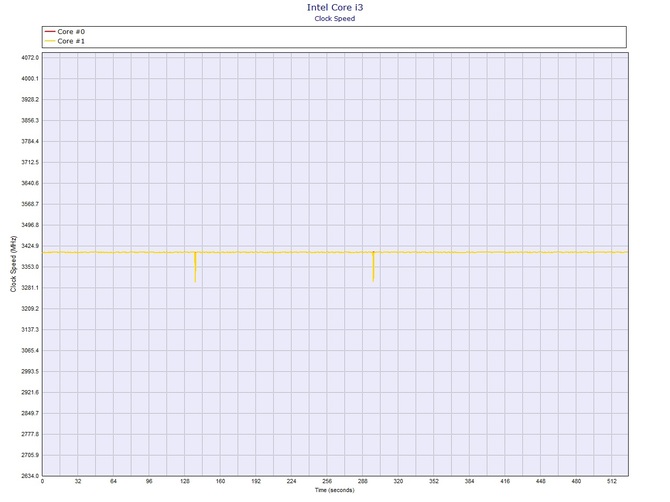This screenshot has height=502, width=670.
Task: Click the 480 seconds x-axis label
Action: pyautogui.click(x=576, y=481)
